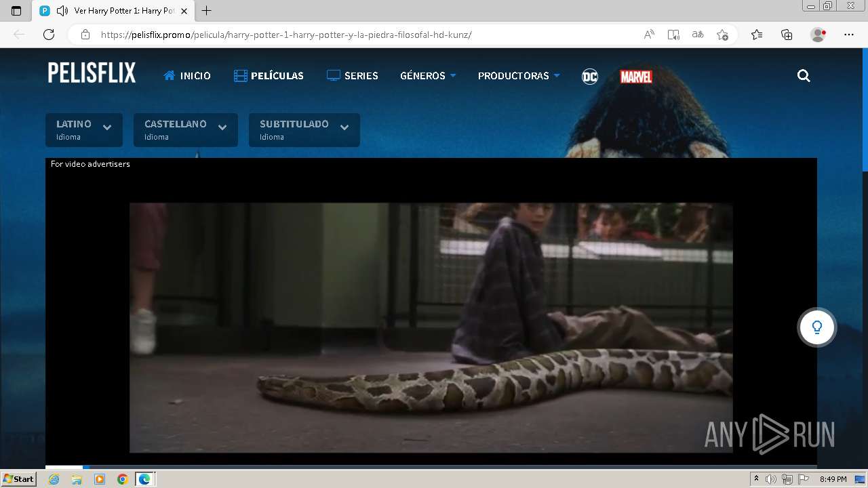Open the network tray icon
The height and width of the screenshot is (488, 868).
787,479
